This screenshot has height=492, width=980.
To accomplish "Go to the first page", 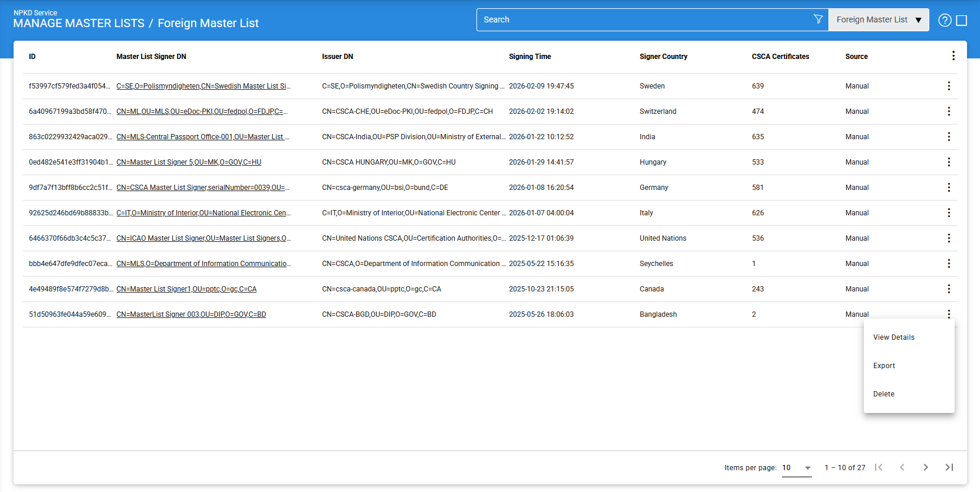I will click(x=879, y=467).
